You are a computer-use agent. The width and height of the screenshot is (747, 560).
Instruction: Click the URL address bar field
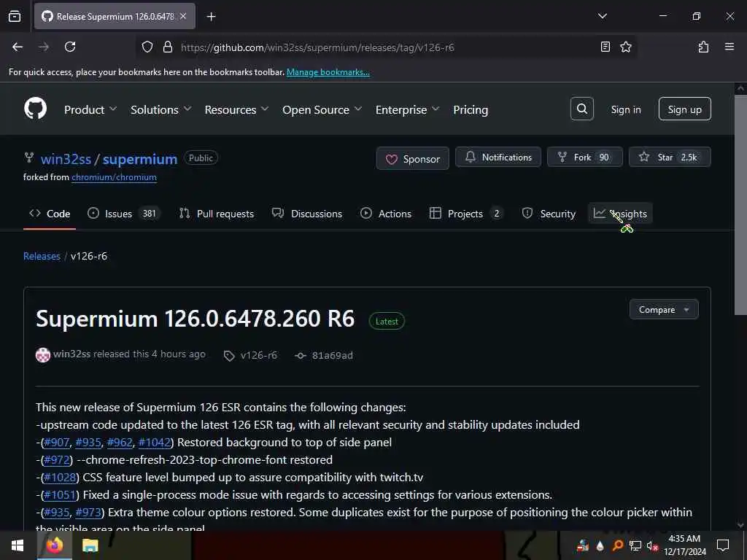(x=386, y=47)
